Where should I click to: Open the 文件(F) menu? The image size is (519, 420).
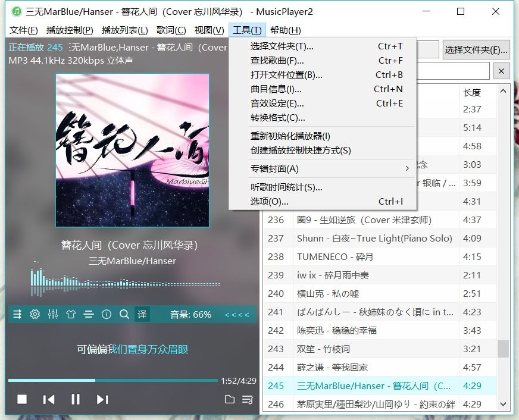pos(23,30)
